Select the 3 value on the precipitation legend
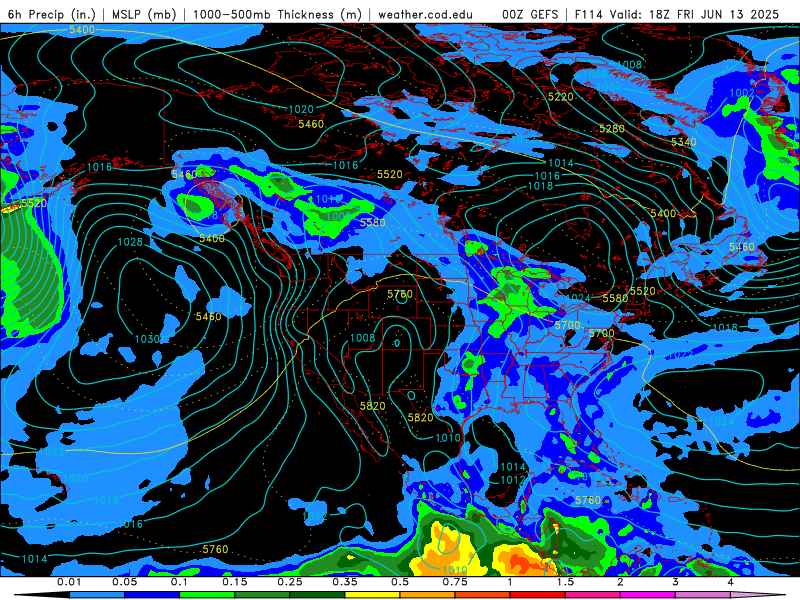 point(675,582)
